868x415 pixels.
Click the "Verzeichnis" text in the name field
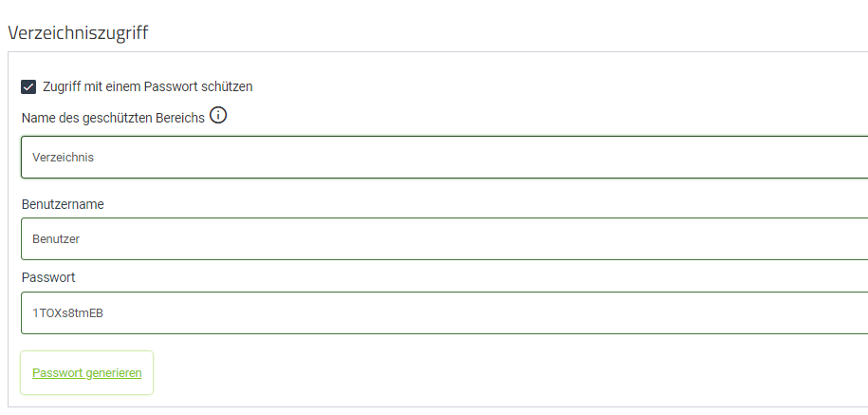tap(63, 158)
